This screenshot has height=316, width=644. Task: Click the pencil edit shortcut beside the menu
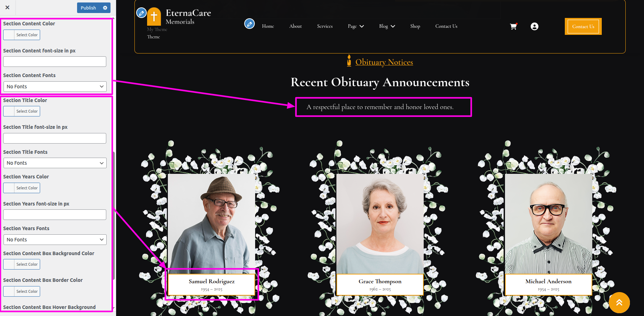[250, 24]
